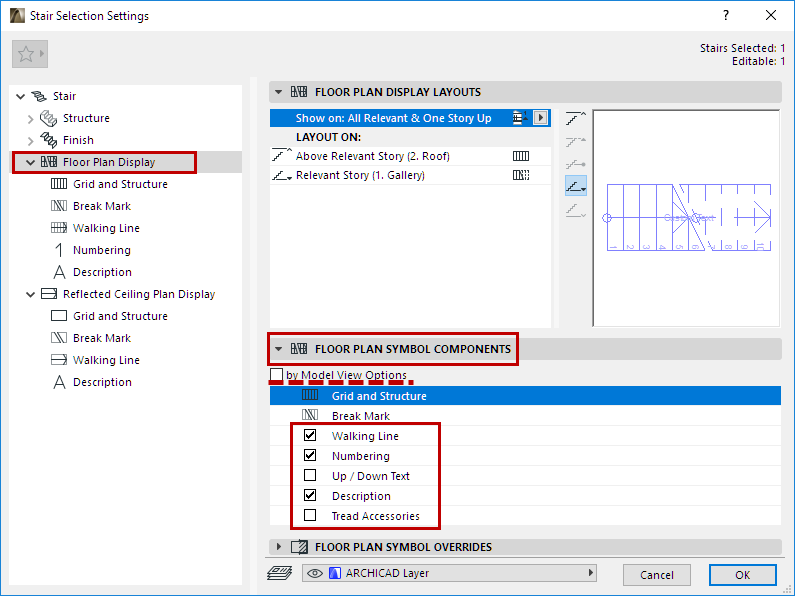Viewport: 795px width, 596px height.
Task: Select Numbering icon under Floor Plan Display
Action: pyautogui.click(x=59, y=250)
